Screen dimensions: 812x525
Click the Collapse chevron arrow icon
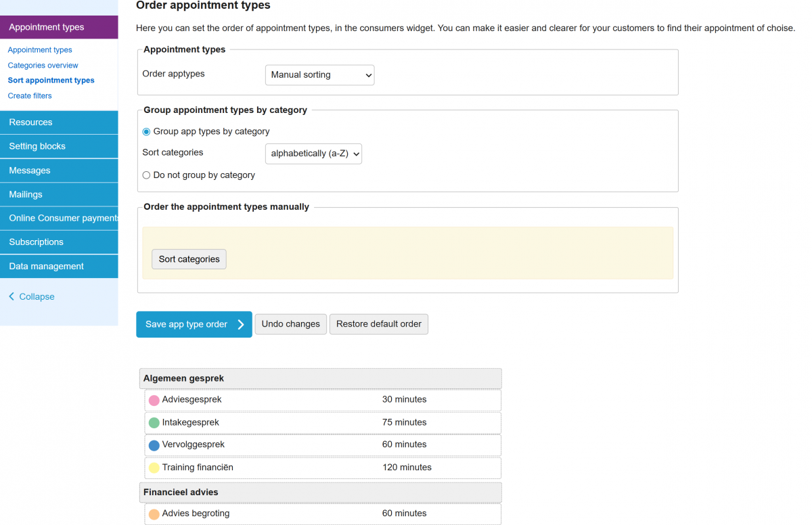(x=12, y=297)
